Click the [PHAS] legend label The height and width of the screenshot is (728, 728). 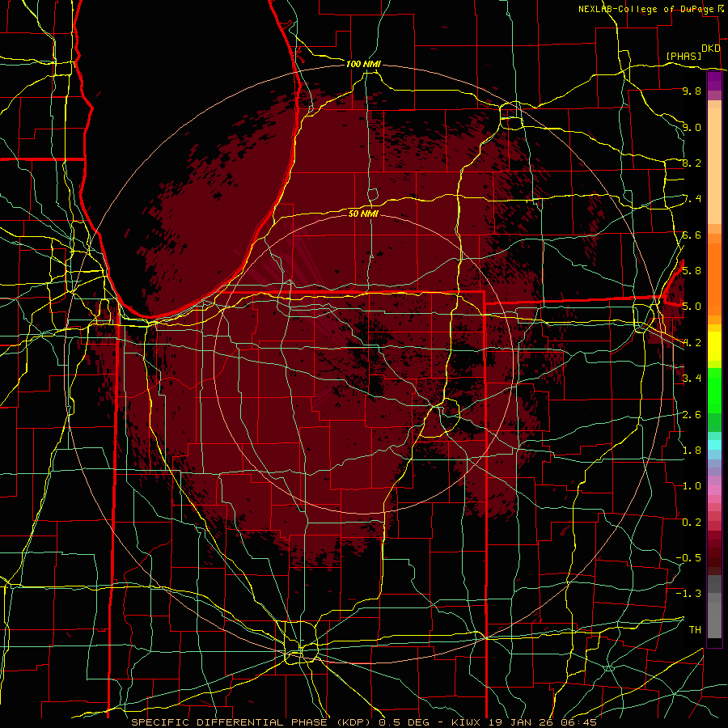684,56
